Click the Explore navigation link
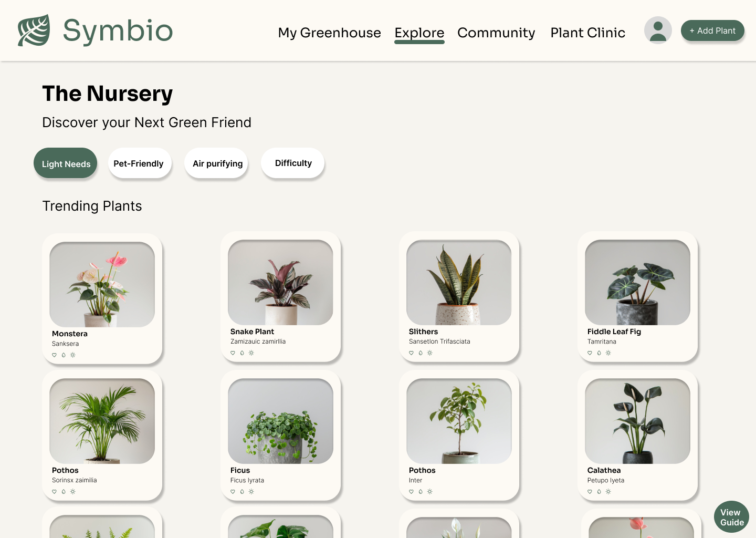Screen dimensions: 756x538 click(419, 33)
